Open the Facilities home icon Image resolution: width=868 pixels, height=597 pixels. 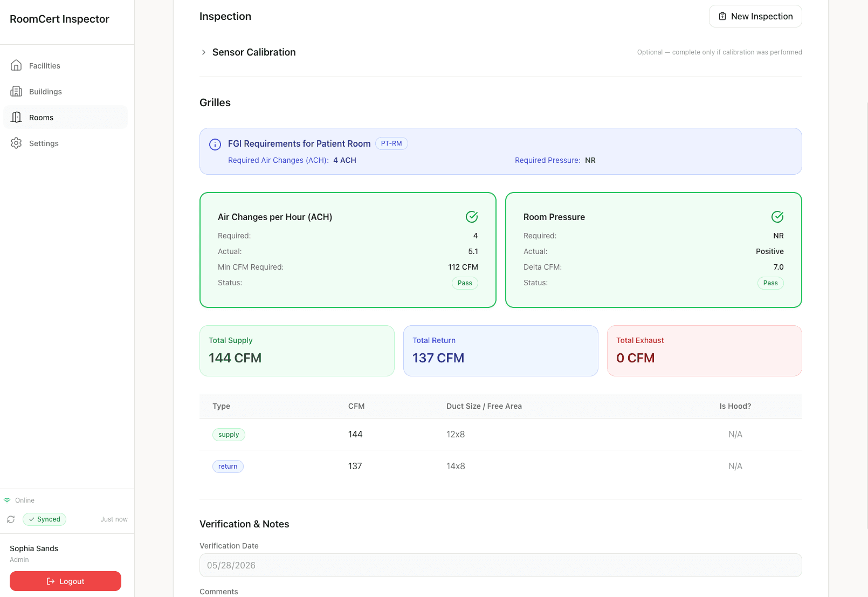(x=16, y=65)
